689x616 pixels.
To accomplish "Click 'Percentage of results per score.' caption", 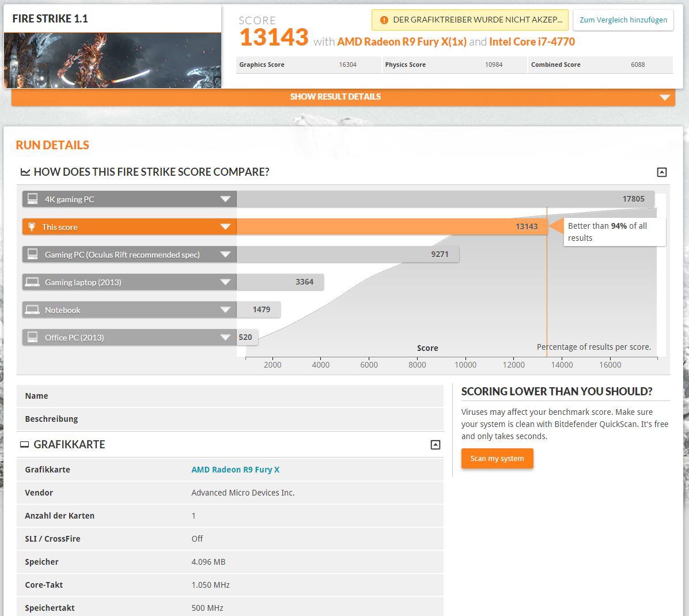I will coord(593,347).
